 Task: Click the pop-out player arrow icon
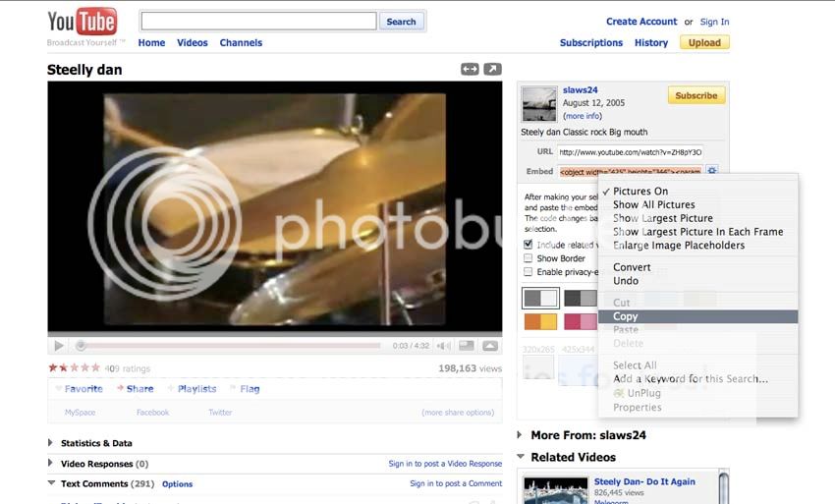click(x=492, y=69)
